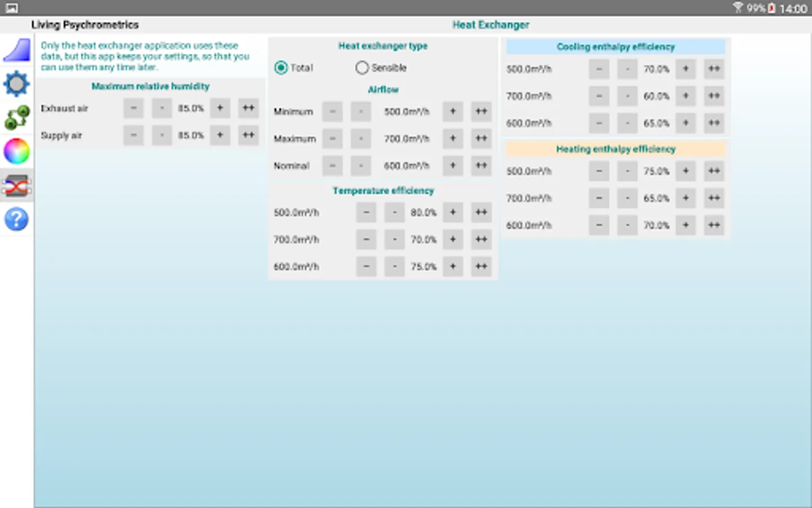Decrease 700 m³/h heating enthalpy efficiency large minus

[x=599, y=198]
